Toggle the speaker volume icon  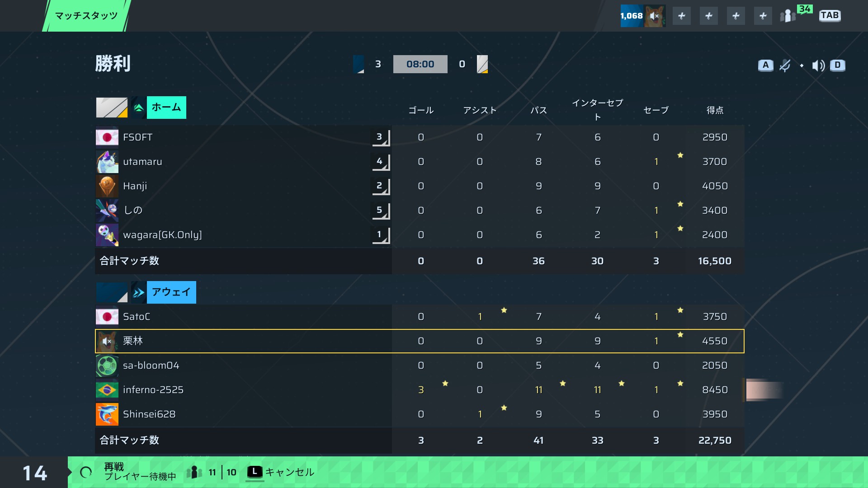pos(818,66)
